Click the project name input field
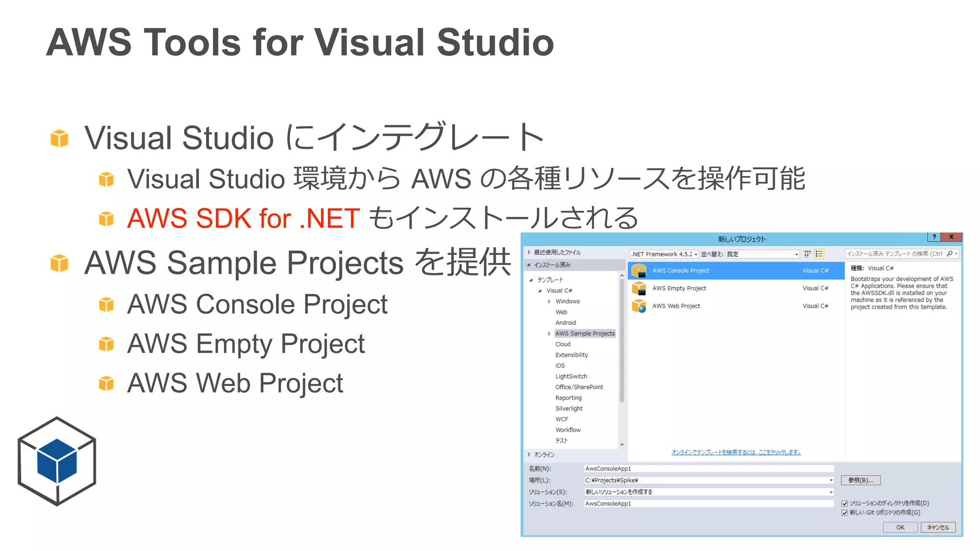 708,469
